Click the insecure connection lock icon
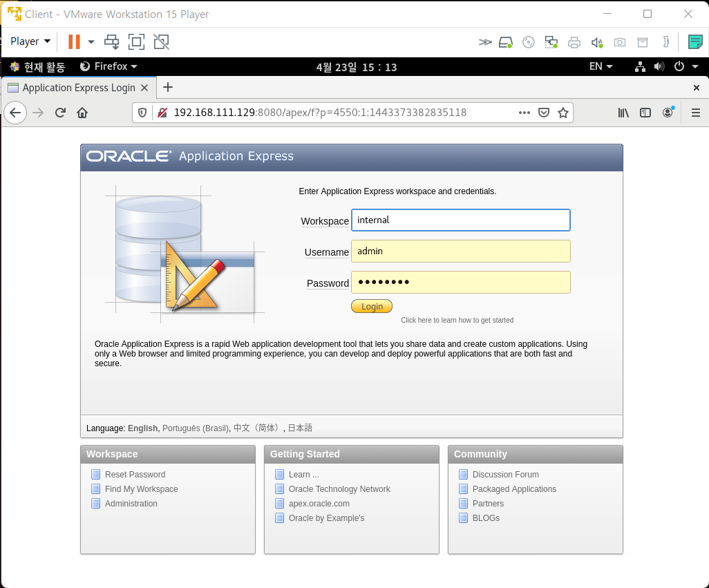The image size is (709, 588). [x=162, y=113]
